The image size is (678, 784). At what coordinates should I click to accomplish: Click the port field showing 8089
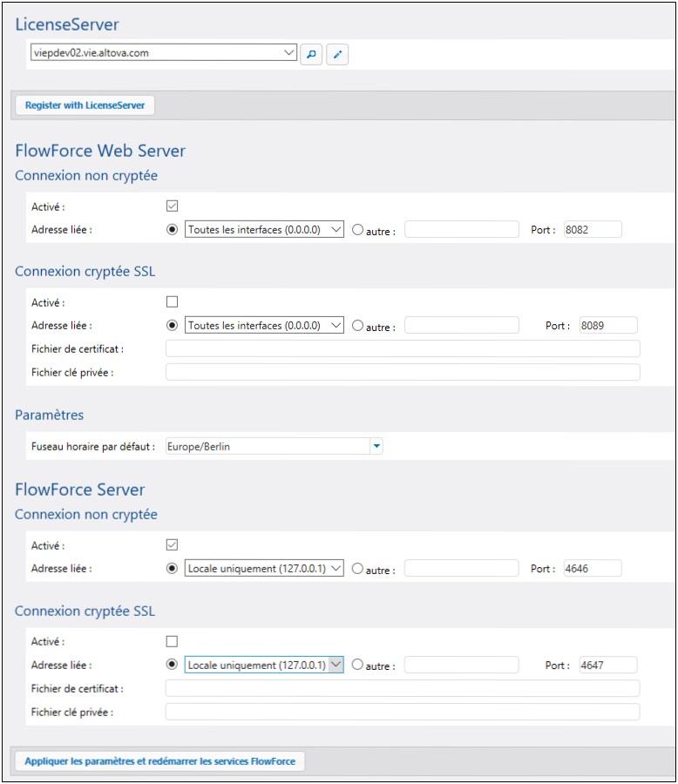point(608,326)
